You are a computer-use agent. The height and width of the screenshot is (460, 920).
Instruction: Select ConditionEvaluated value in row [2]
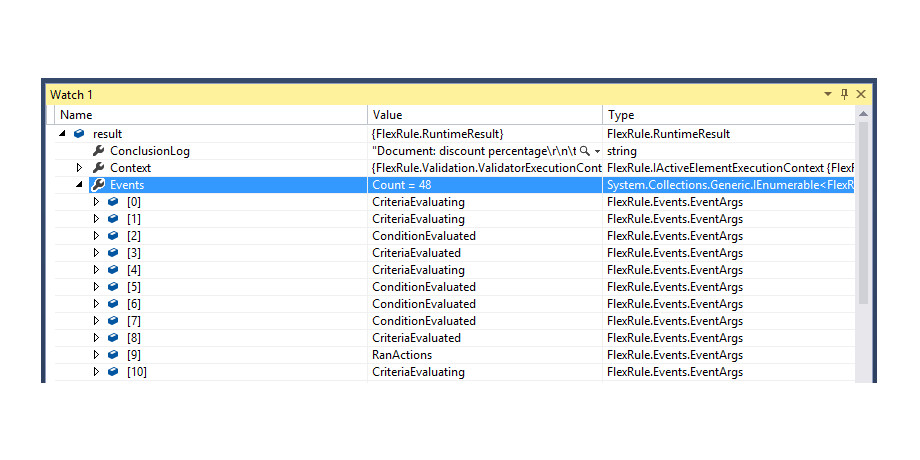pos(424,236)
